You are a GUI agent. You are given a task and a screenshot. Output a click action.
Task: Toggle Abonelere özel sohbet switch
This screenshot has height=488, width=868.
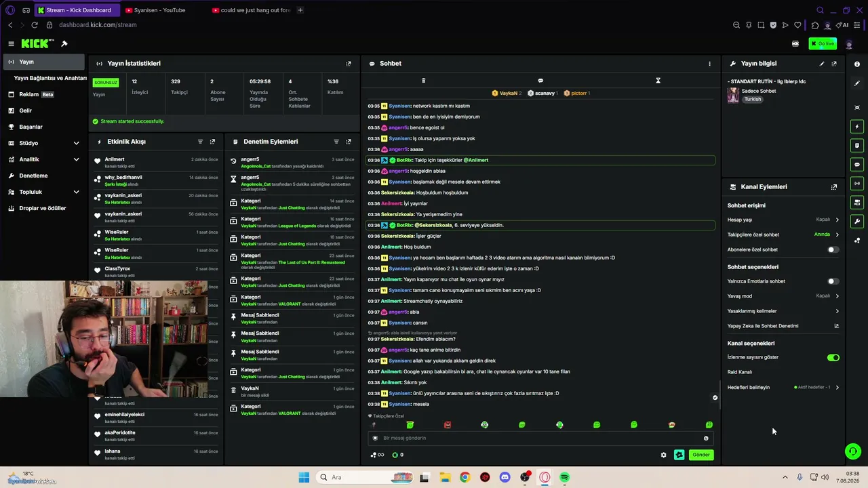click(833, 250)
